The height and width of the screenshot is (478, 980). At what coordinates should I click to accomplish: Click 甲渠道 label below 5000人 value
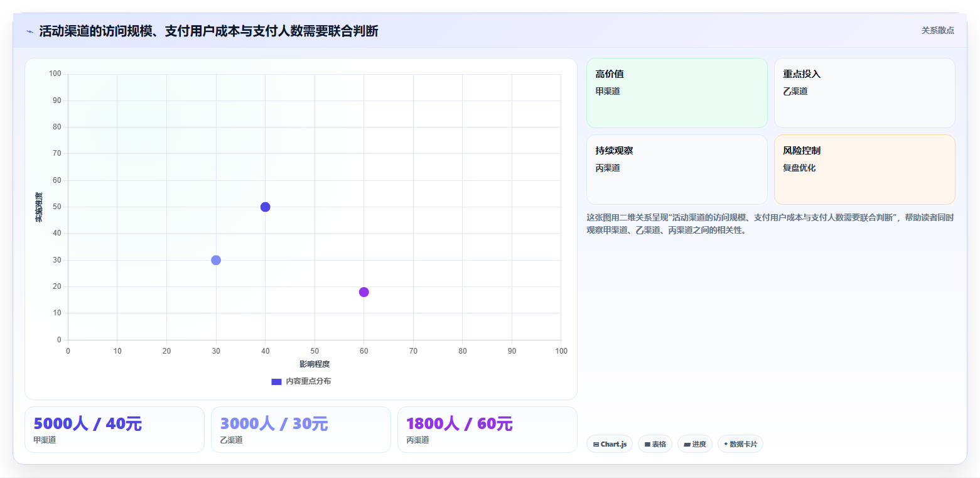pos(45,440)
